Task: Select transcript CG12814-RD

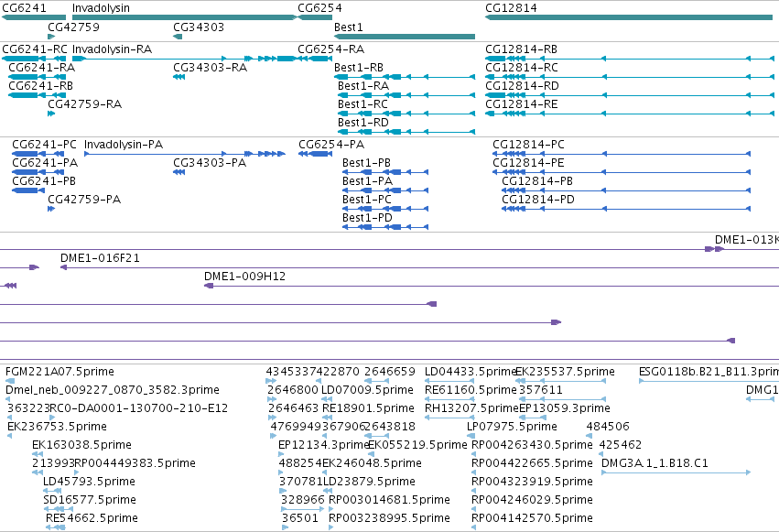Action: [x=522, y=86]
